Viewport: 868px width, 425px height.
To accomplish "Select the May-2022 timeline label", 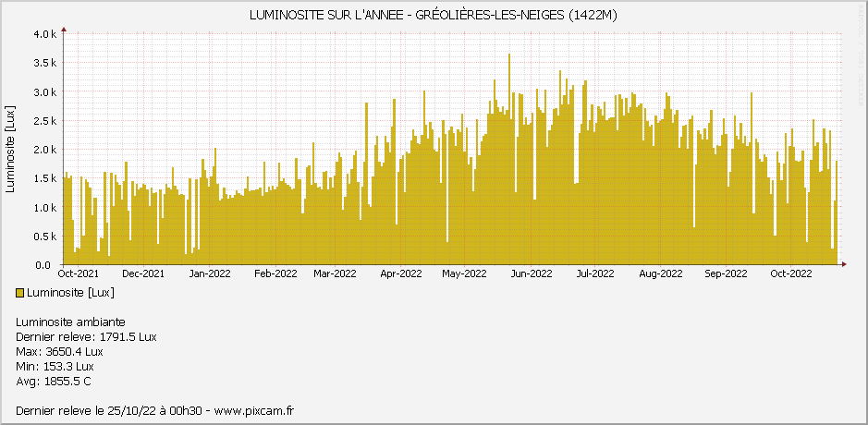I will (463, 273).
